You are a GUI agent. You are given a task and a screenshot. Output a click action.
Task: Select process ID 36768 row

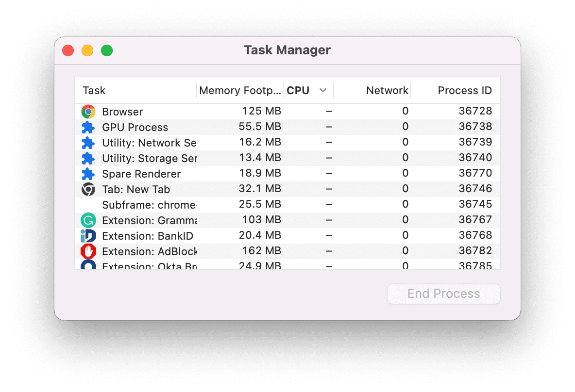tap(287, 236)
